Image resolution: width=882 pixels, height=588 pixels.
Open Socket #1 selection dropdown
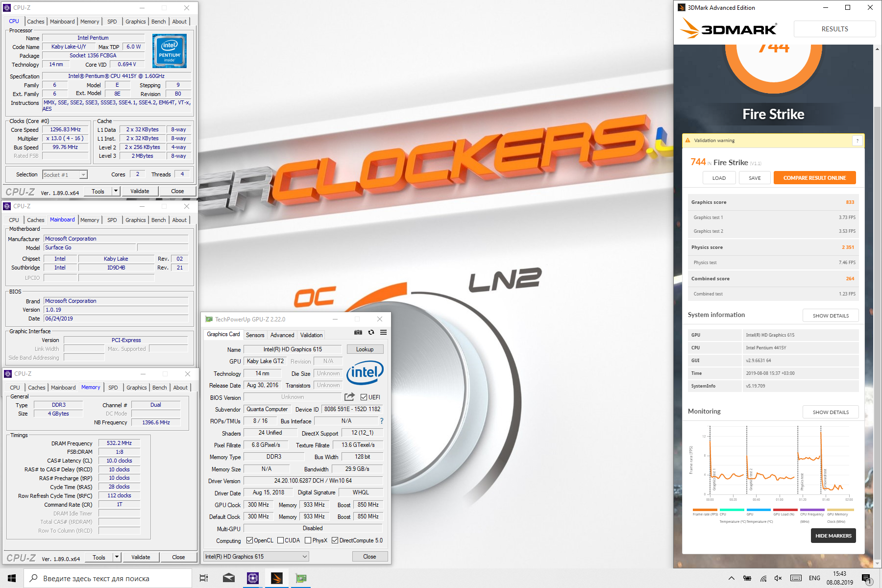[x=65, y=174]
